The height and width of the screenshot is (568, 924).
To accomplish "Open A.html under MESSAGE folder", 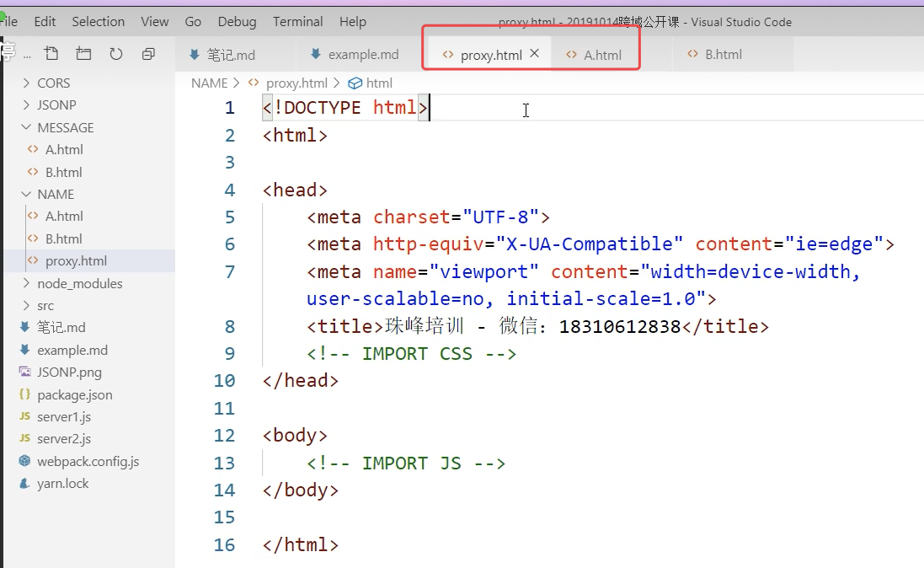I will click(89, 150).
